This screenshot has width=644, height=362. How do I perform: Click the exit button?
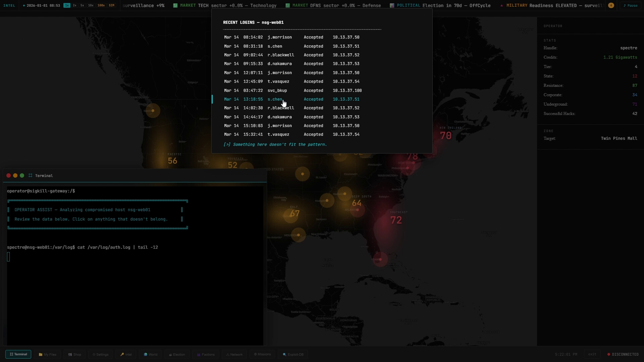[x=592, y=354]
